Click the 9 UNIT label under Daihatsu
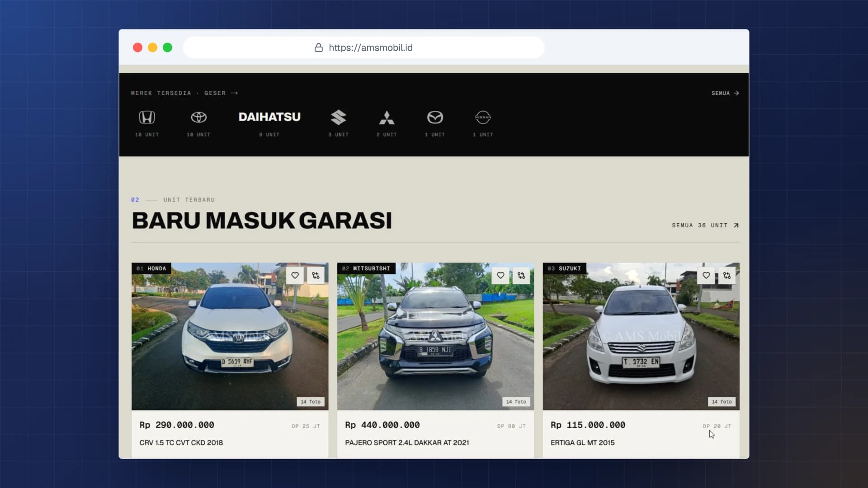This screenshot has width=868, height=488. [x=269, y=135]
